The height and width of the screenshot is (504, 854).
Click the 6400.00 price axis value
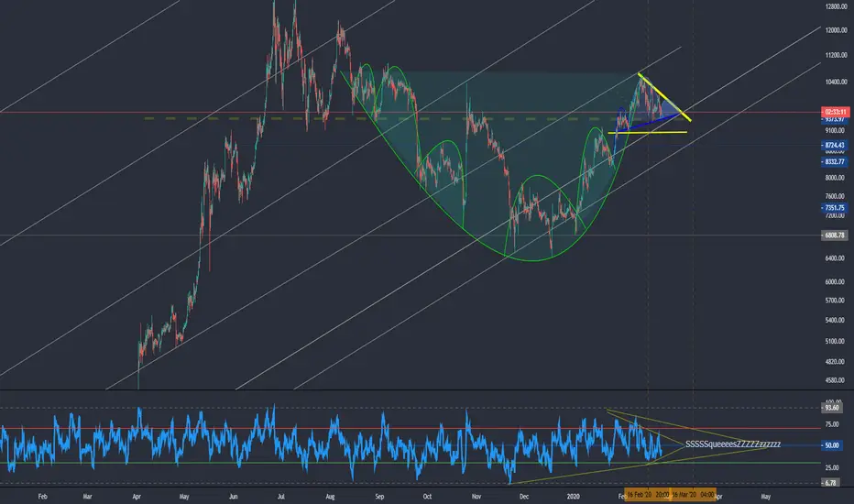[835, 258]
